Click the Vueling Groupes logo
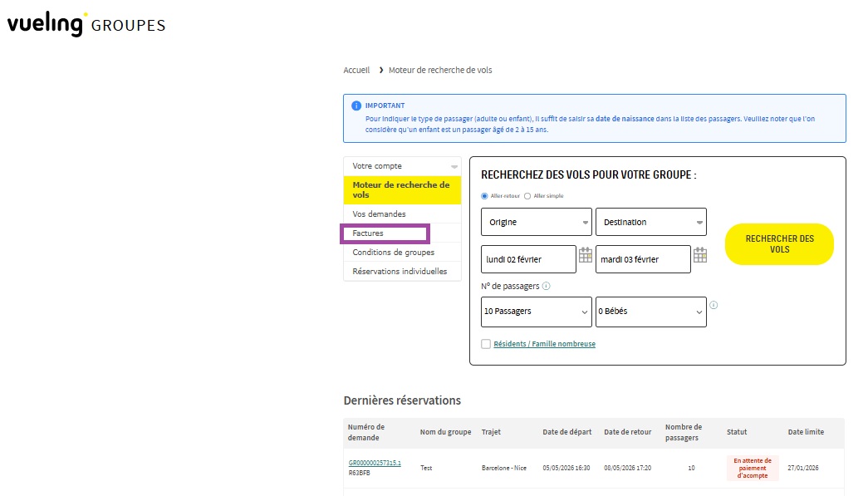Viewport: 868px width, 496px height. pyautogui.click(x=86, y=23)
